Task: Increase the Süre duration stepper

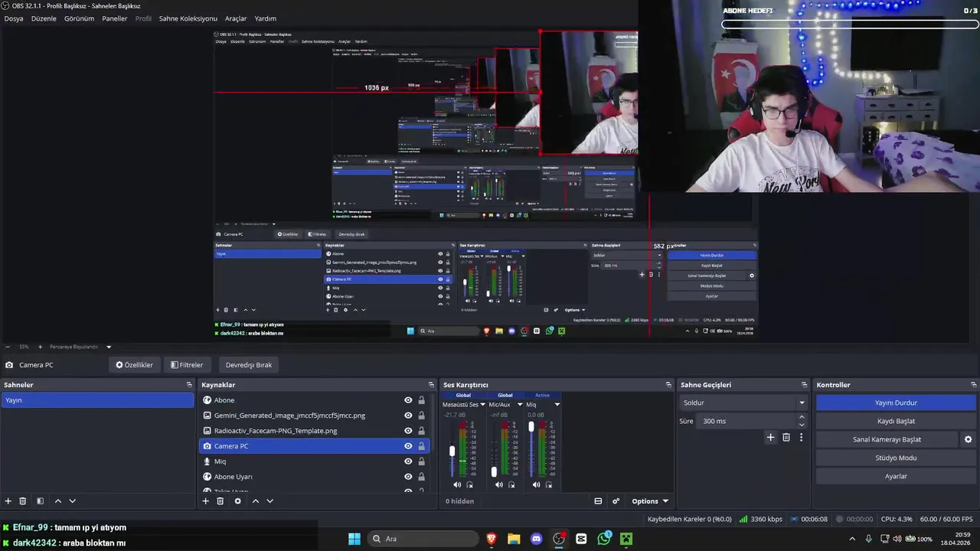Action: (x=802, y=417)
